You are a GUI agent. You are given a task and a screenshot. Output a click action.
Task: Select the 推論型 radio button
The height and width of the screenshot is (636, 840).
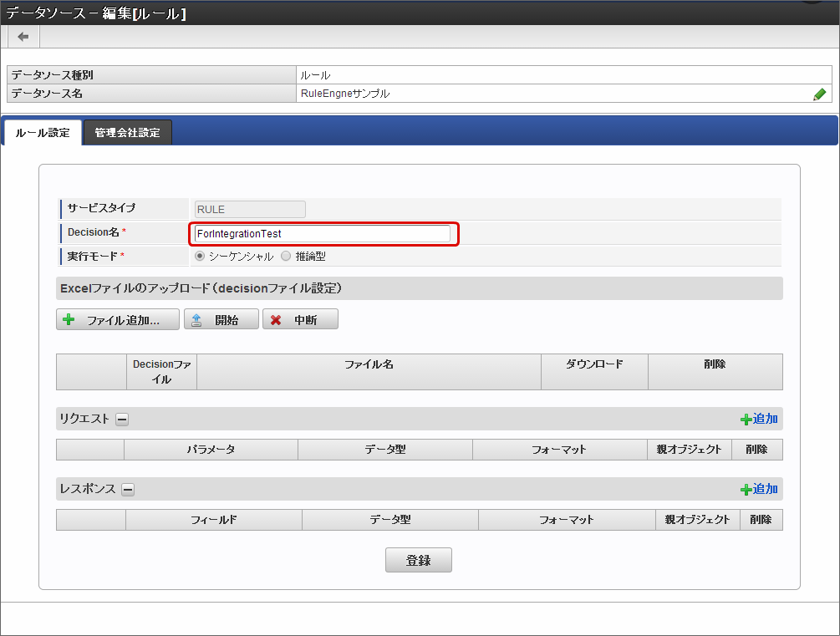click(x=286, y=256)
